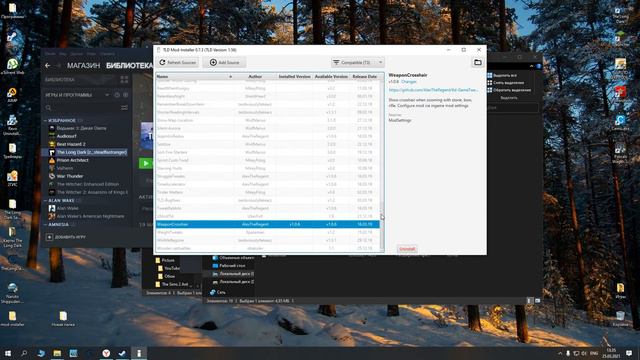Open the Steam taskbar icon

click(x=122, y=353)
